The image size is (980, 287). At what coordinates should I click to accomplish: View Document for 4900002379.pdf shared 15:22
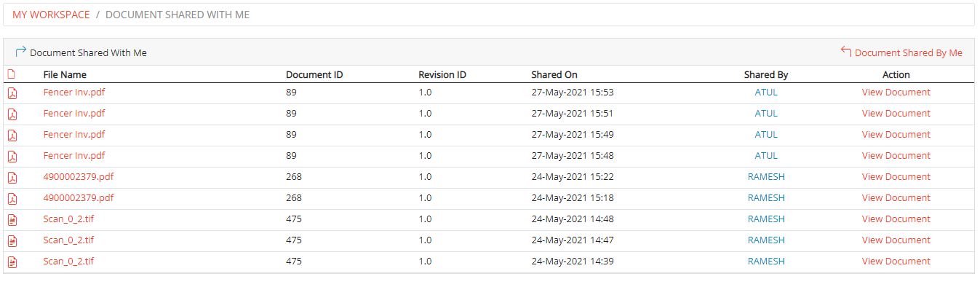896,177
